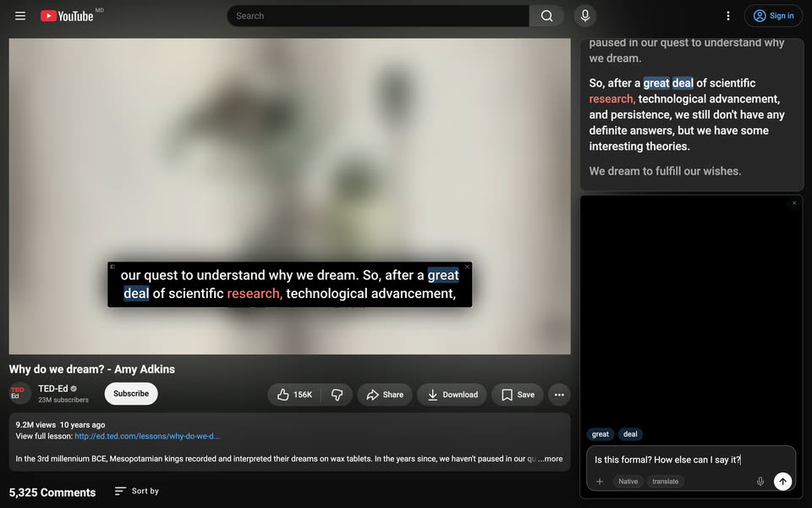Go to the YouTube home logo
812x508 pixels.
[x=67, y=16]
